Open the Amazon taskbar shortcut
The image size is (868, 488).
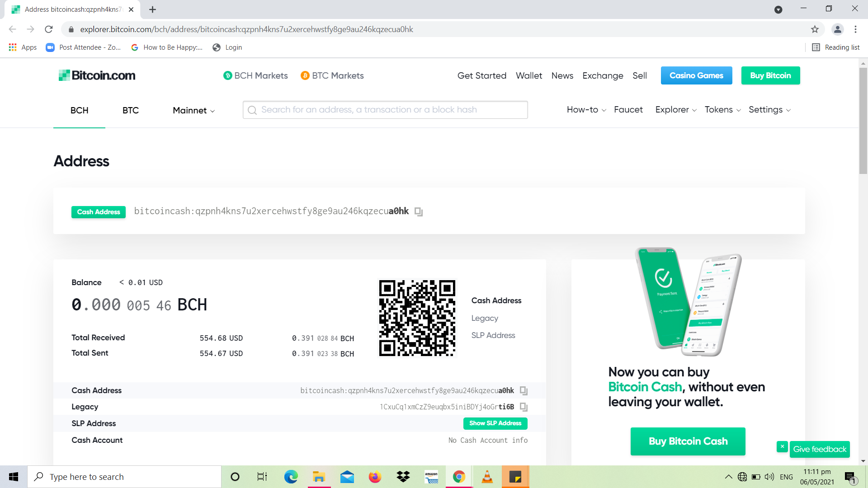click(x=431, y=477)
